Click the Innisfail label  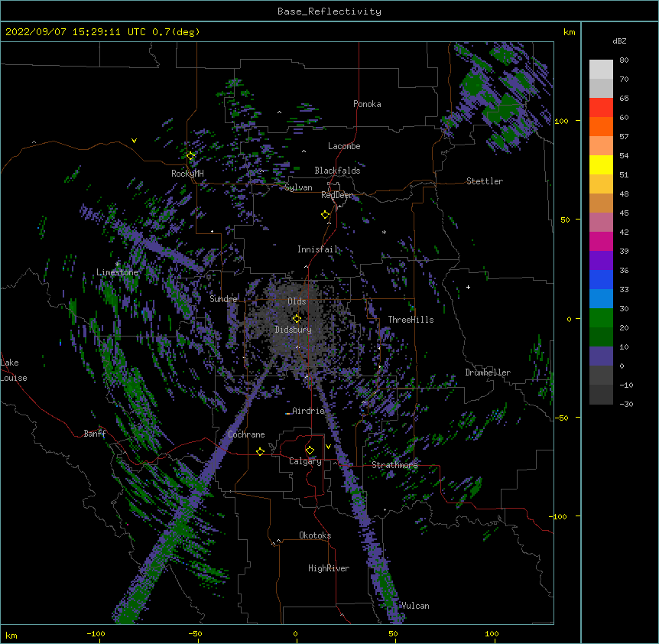[x=318, y=249]
